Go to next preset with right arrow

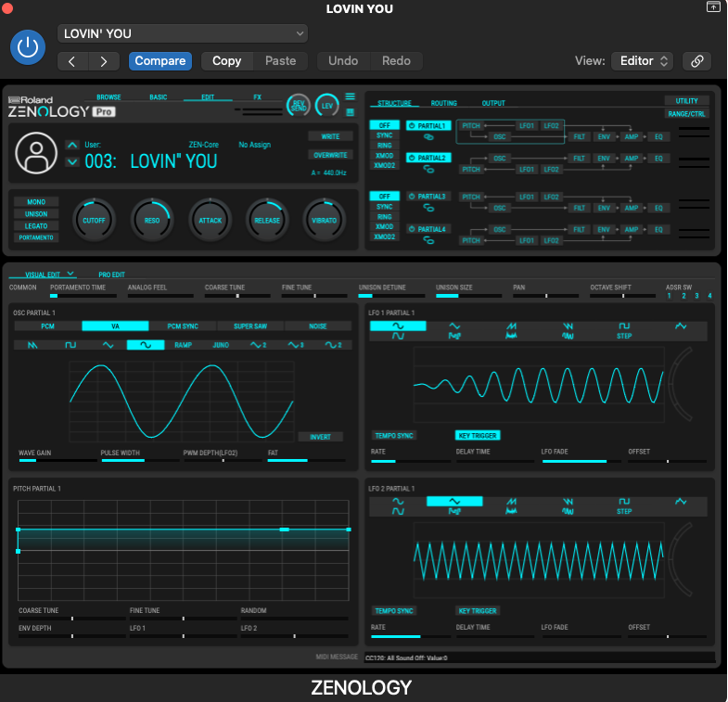click(104, 61)
